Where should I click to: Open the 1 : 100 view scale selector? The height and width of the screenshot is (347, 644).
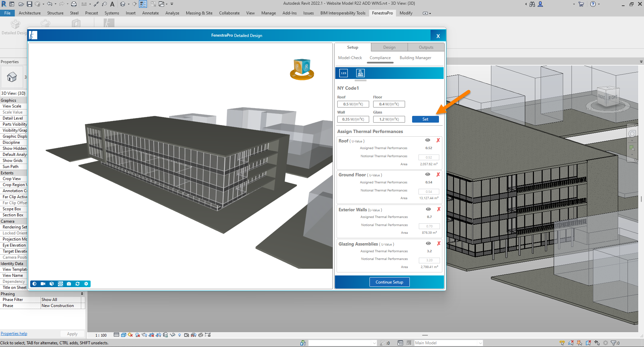(x=101, y=335)
